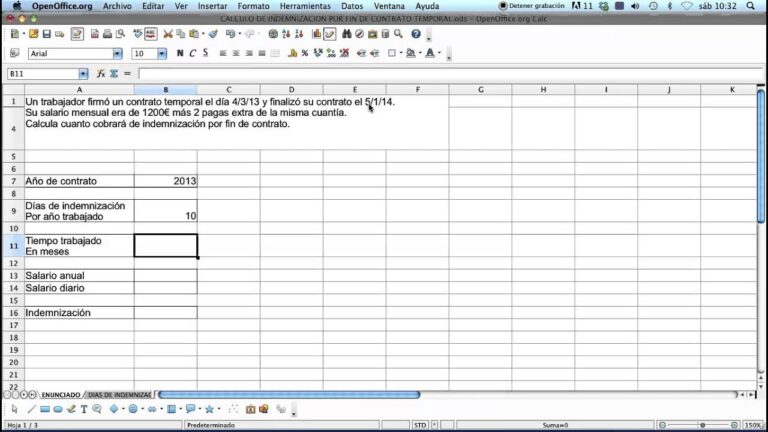Click the Sum sigma icon
Image resolution: width=768 pixels, height=432 pixels.
coord(114,74)
